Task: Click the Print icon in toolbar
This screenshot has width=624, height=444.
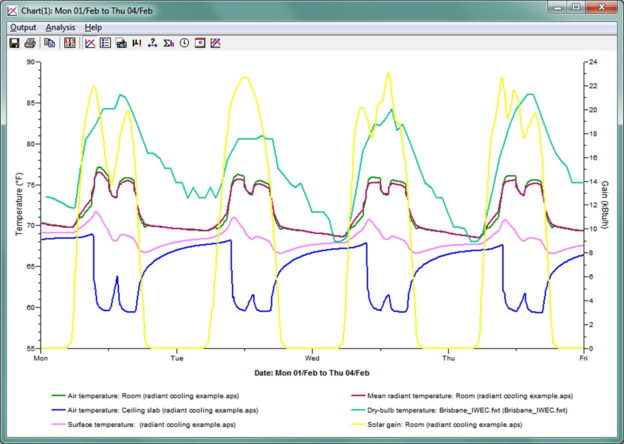Action: coord(30,44)
